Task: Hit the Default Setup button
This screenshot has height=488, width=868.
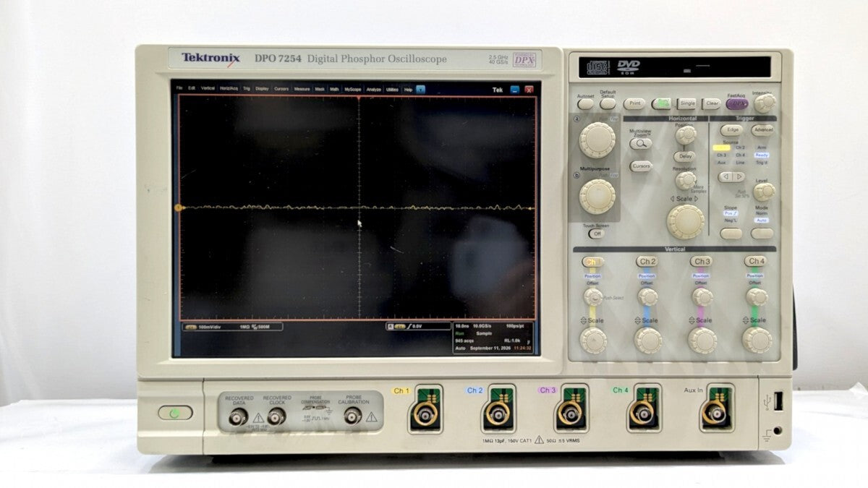Action: [x=608, y=103]
